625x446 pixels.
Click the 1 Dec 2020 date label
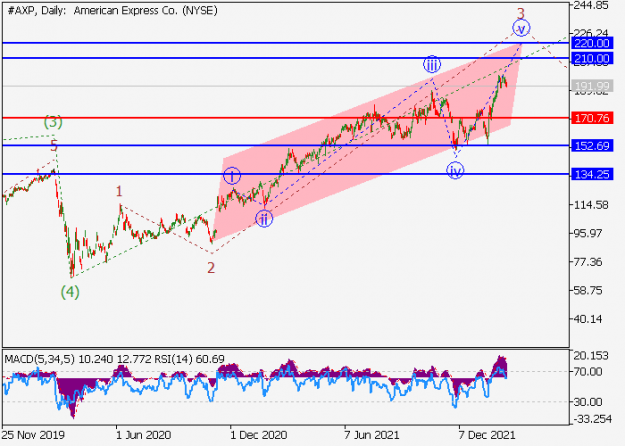point(259,435)
